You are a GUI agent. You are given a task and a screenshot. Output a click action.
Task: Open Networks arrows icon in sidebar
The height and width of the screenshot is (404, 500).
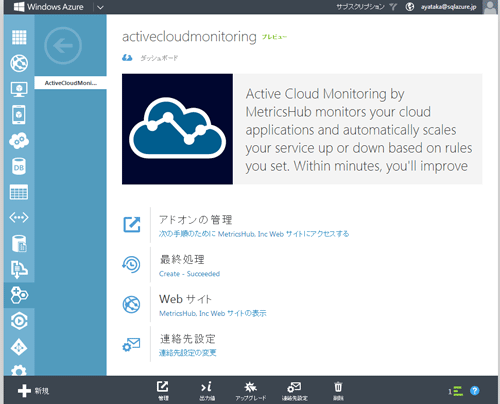(x=19, y=218)
